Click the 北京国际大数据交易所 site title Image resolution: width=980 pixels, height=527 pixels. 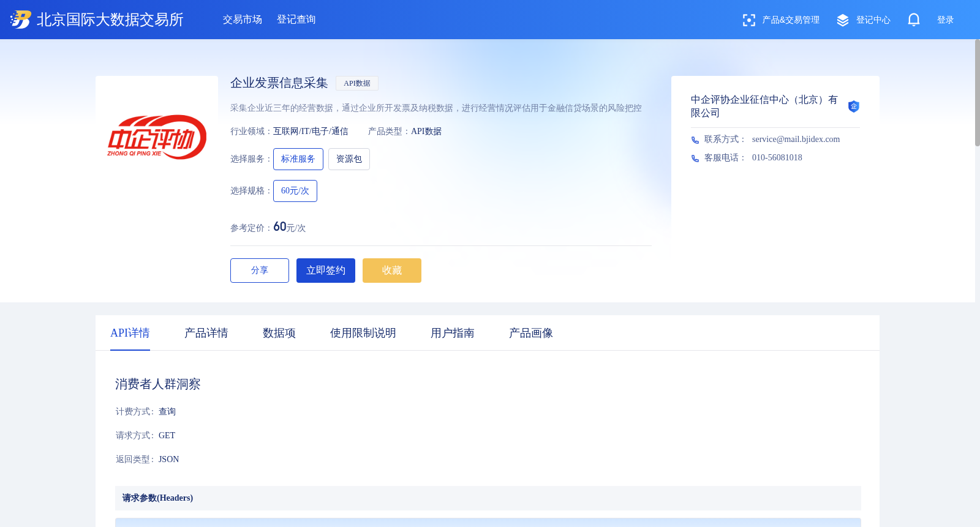pyautogui.click(x=110, y=20)
